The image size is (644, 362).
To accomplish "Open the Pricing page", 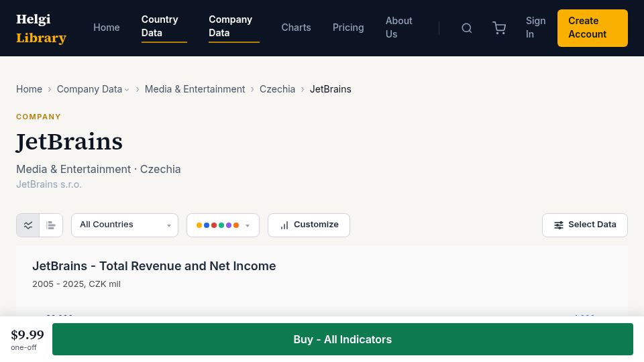I will (x=348, y=27).
